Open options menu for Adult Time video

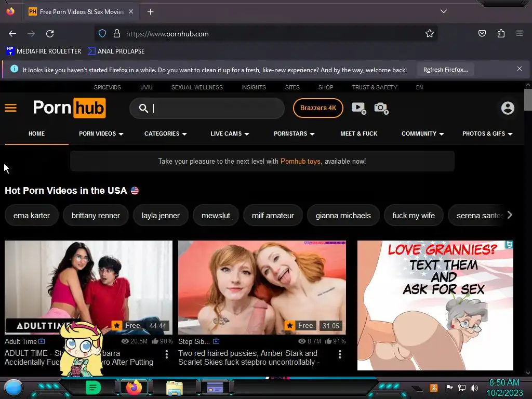[x=167, y=354]
